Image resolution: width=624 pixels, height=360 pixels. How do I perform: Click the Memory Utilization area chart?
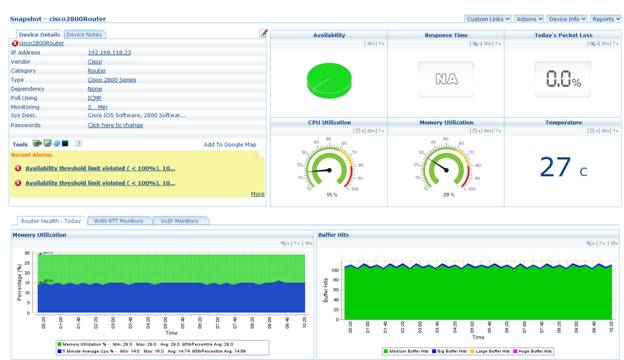click(x=172, y=283)
